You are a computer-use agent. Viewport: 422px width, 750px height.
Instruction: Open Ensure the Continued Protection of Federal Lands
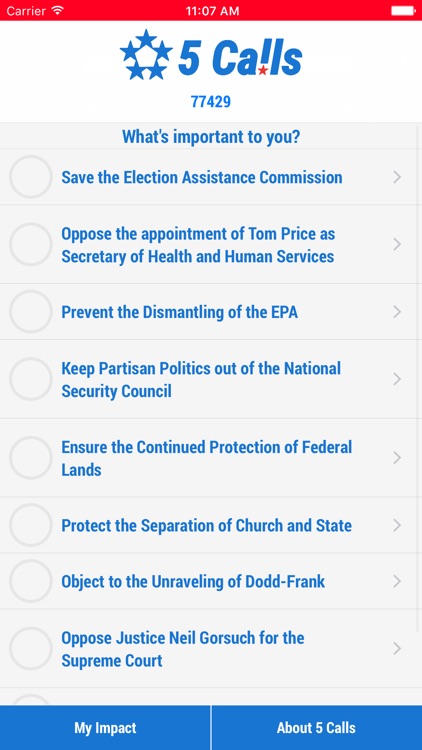pos(211,458)
